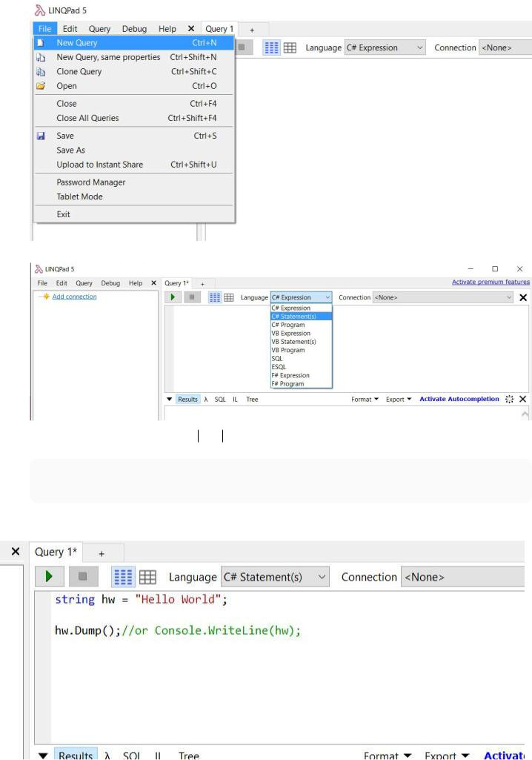Select VB Expression in the language list
This screenshot has width=532, height=760.
[301, 334]
